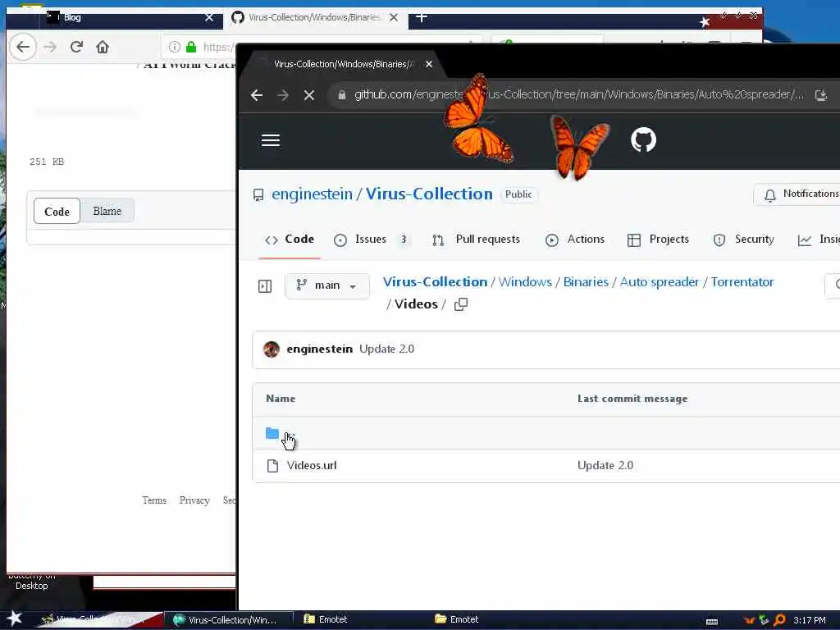This screenshot has height=630, width=840.
Task: Click the magnifier icon in system tray
Action: tap(779, 620)
